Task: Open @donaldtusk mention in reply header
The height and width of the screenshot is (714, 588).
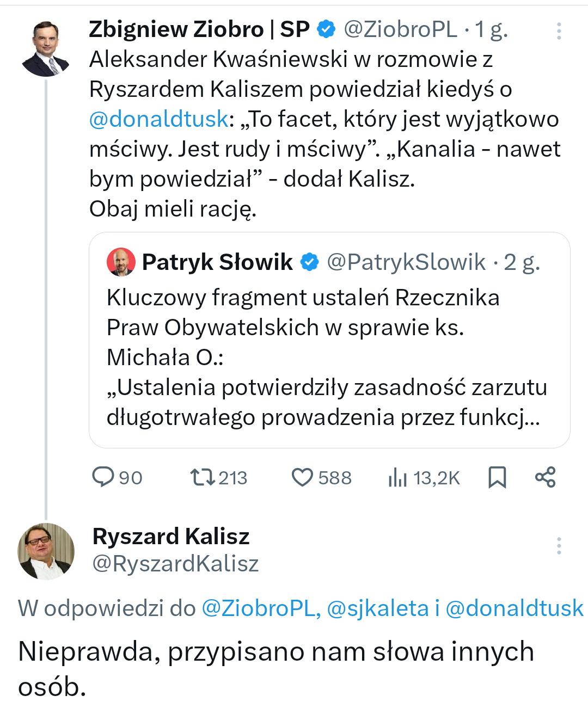Action: click(x=514, y=608)
